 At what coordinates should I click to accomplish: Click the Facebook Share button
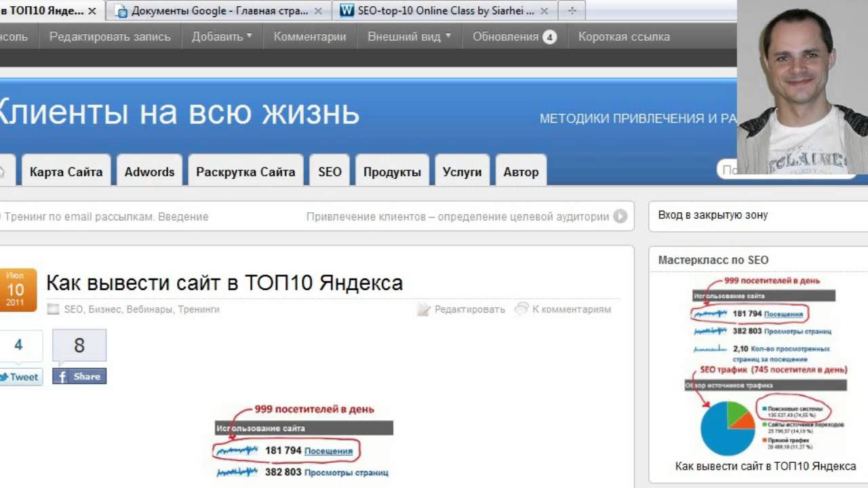[x=79, y=376]
